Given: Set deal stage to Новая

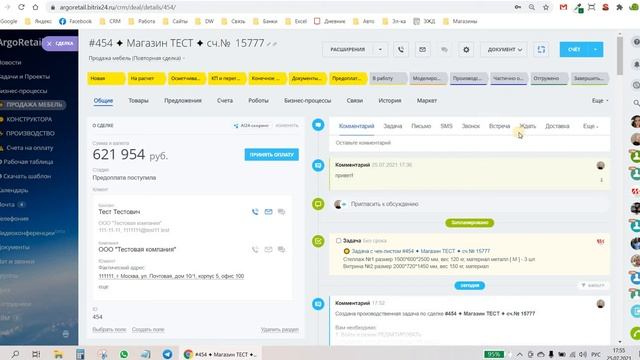Looking at the screenshot, I should pos(106,78).
